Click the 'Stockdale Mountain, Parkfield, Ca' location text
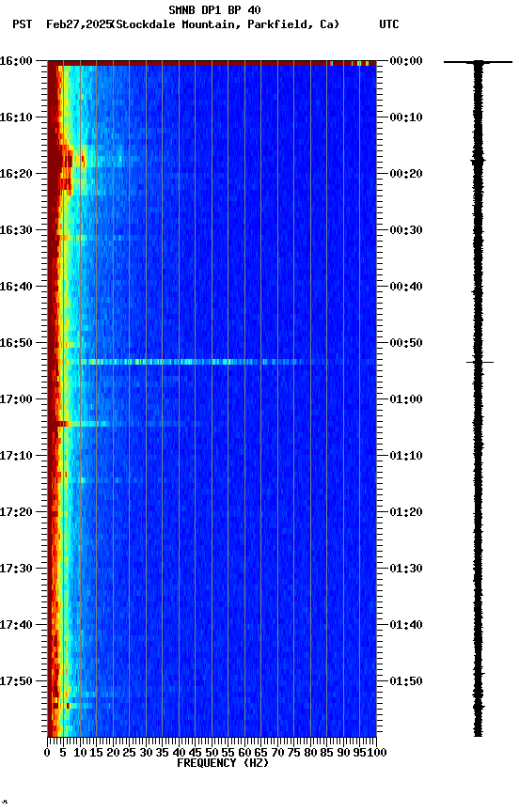The image size is (519, 812). point(226,24)
